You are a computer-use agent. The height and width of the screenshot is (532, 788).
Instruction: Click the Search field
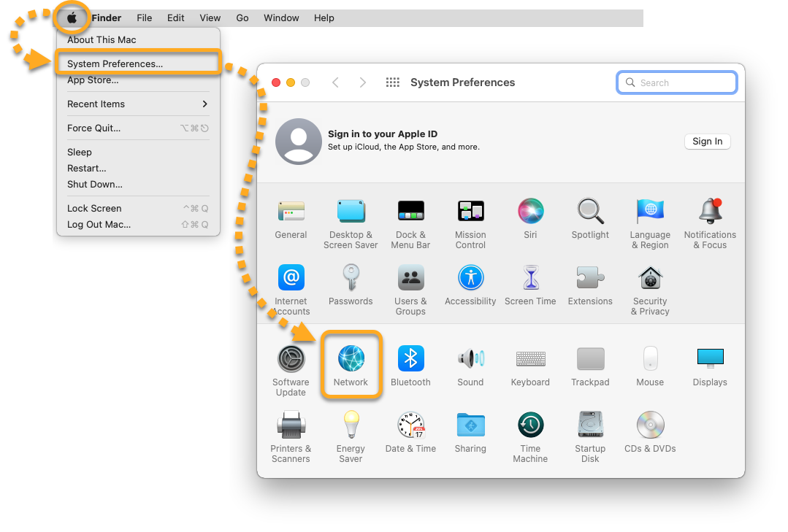click(x=677, y=82)
